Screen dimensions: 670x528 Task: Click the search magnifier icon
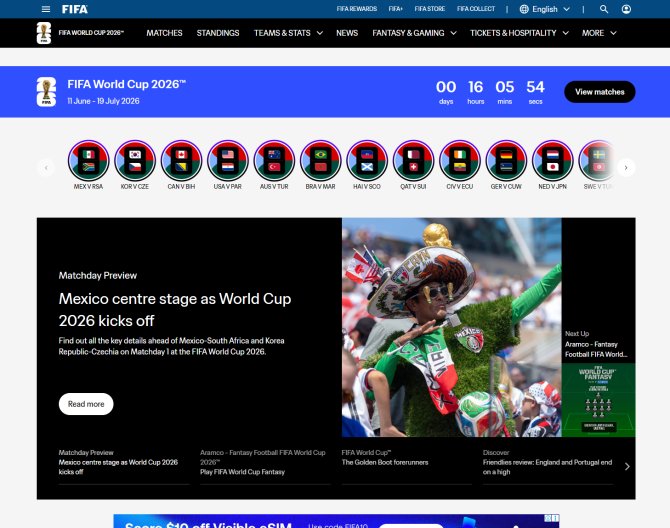pyautogui.click(x=604, y=9)
